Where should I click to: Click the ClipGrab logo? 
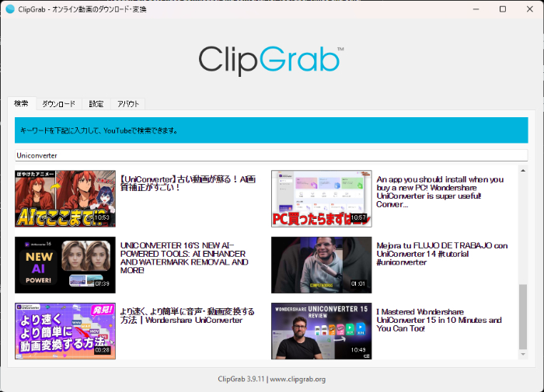point(271,60)
